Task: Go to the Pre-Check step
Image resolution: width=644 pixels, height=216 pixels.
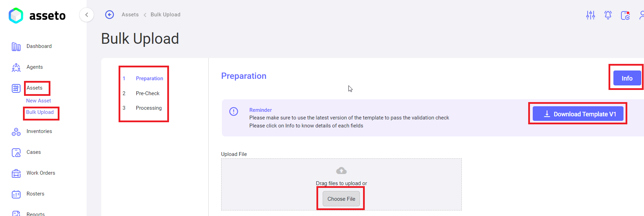Action: pyautogui.click(x=147, y=93)
